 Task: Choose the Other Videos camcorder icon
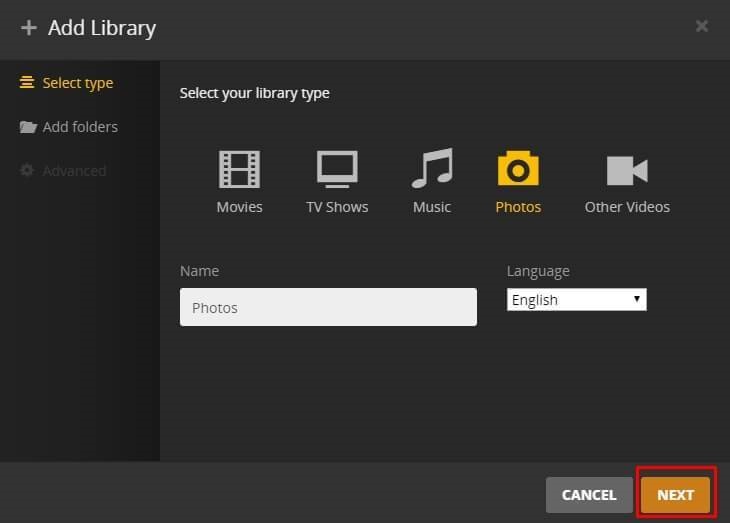pyautogui.click(x=627, y=170)
